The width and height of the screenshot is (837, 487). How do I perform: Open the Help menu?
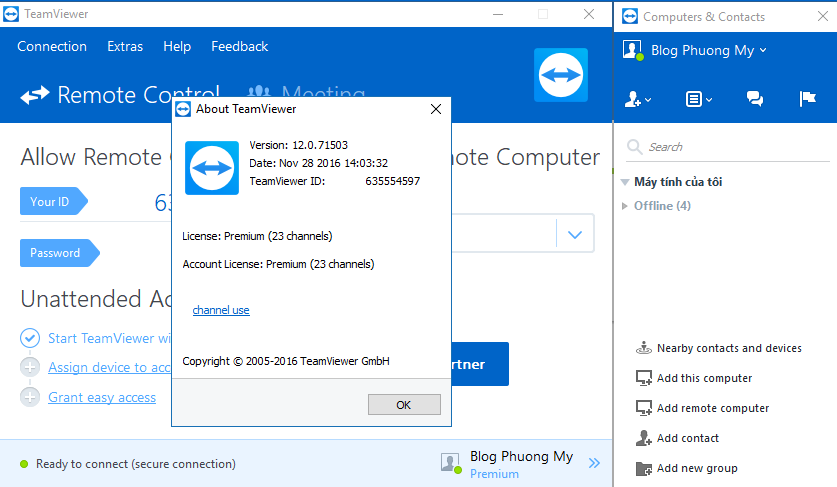pyautogui.click(x=177, y=46)
